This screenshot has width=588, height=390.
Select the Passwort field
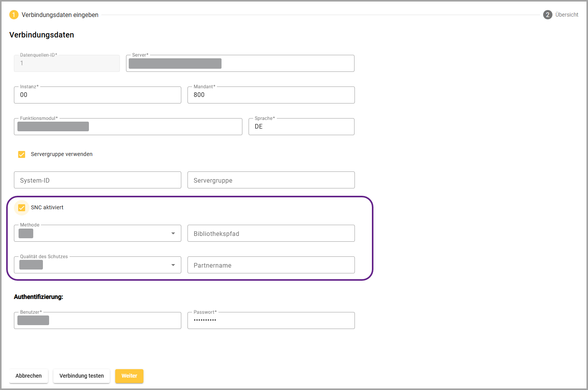pyautogui.click(x=271, y=320)
